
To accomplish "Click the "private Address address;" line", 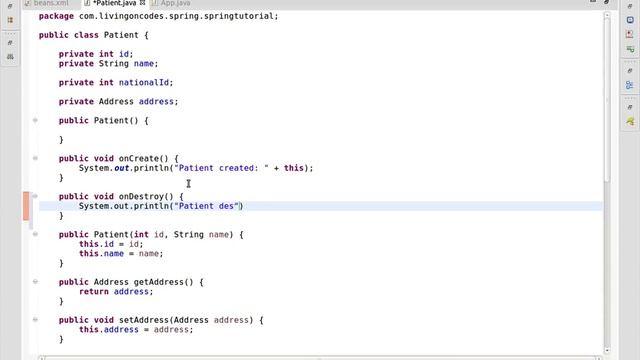I will coord(118,102).
